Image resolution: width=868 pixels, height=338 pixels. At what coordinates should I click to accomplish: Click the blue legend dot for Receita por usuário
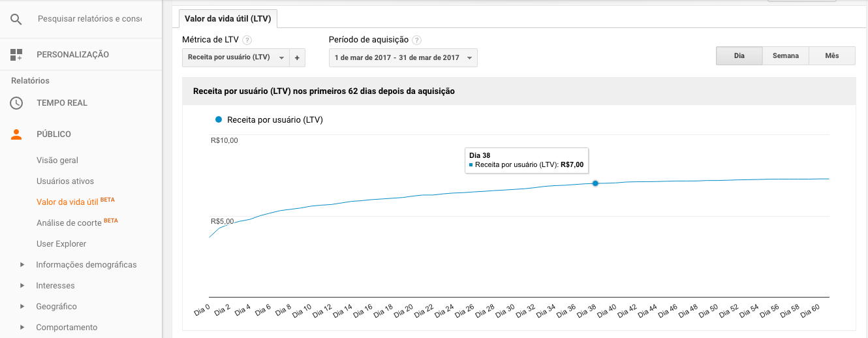[x=218, y=120]
